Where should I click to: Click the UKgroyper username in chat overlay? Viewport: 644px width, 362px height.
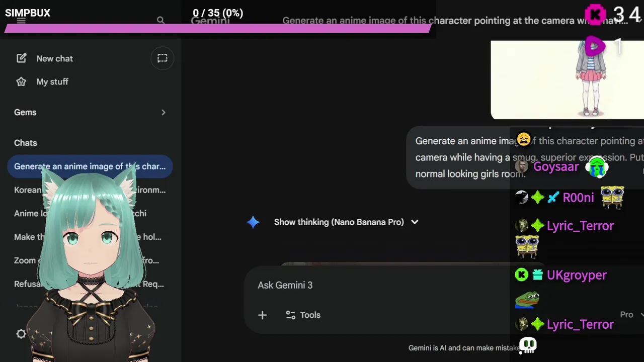coord(577,275)
